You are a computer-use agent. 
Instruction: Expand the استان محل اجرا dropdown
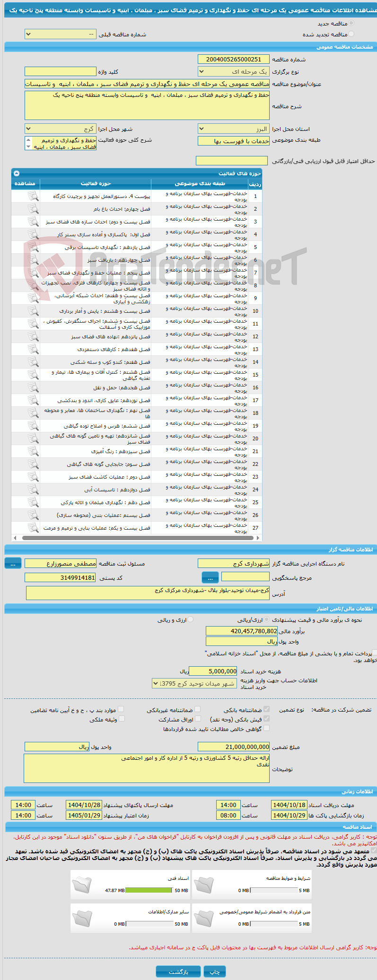234,129
